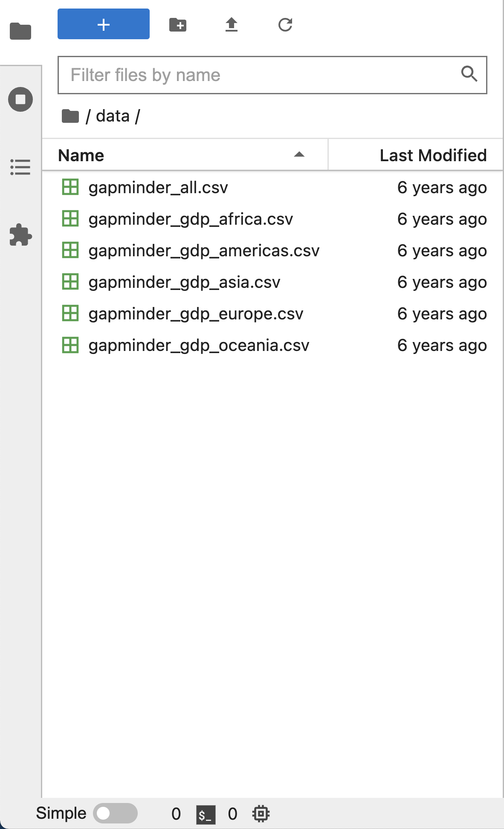The height and width of the screenshot is (829, 504).
Task: Sort files by Last Modified column
Action: coord(433,155)
